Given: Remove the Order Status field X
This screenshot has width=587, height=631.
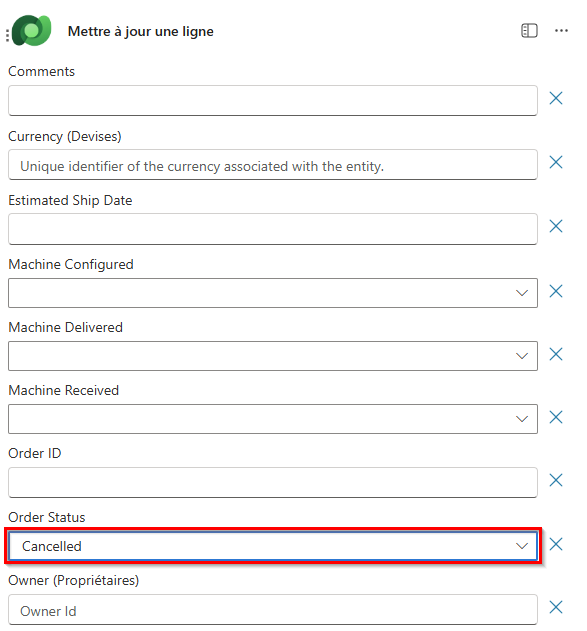Looking at the screenshot, I should [556, 544].
